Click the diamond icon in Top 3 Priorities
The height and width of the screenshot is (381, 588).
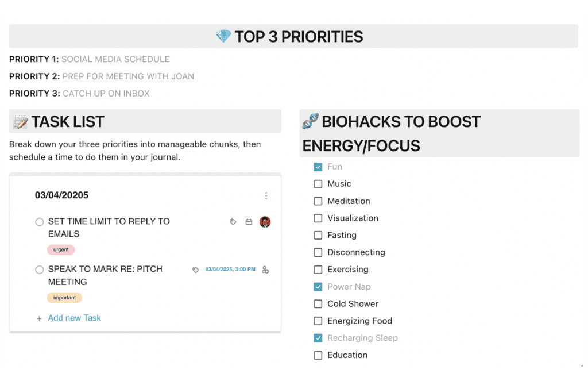pyautogui.click(x=223, y=36)
